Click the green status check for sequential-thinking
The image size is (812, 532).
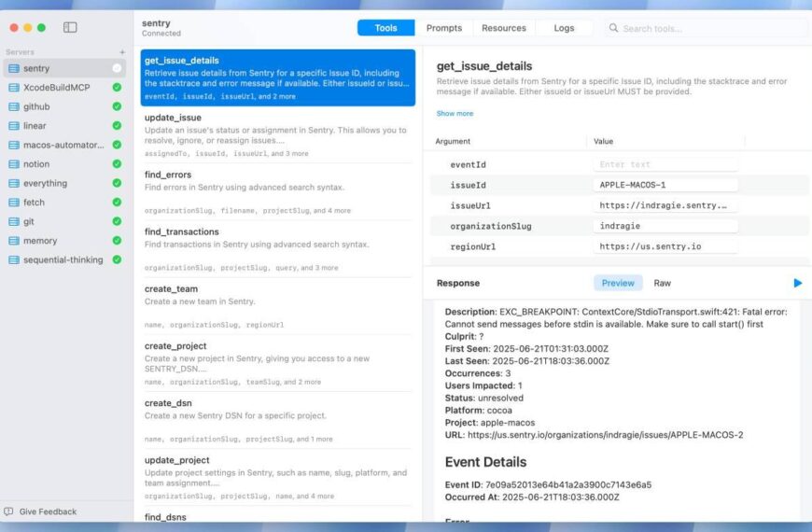tap(117, 260)
